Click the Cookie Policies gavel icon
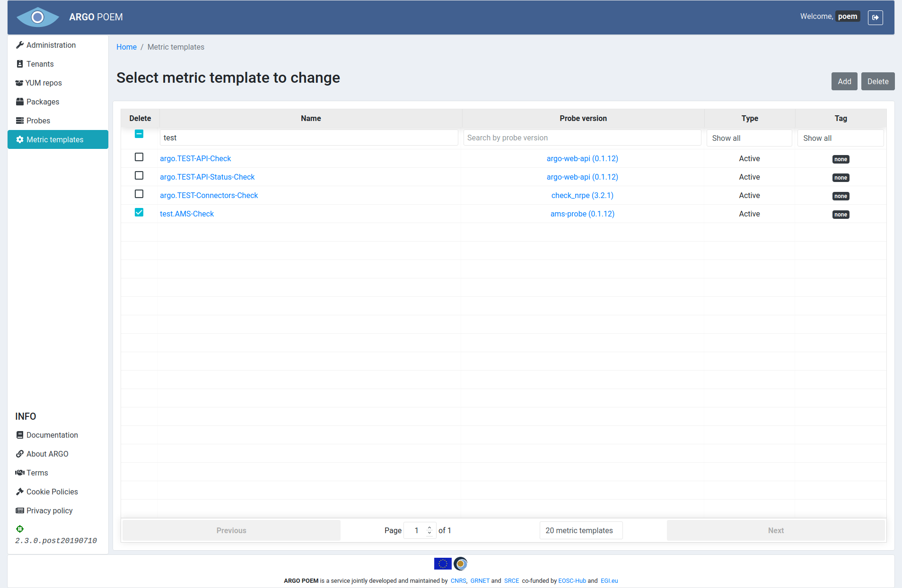 (x=19, y=492)
